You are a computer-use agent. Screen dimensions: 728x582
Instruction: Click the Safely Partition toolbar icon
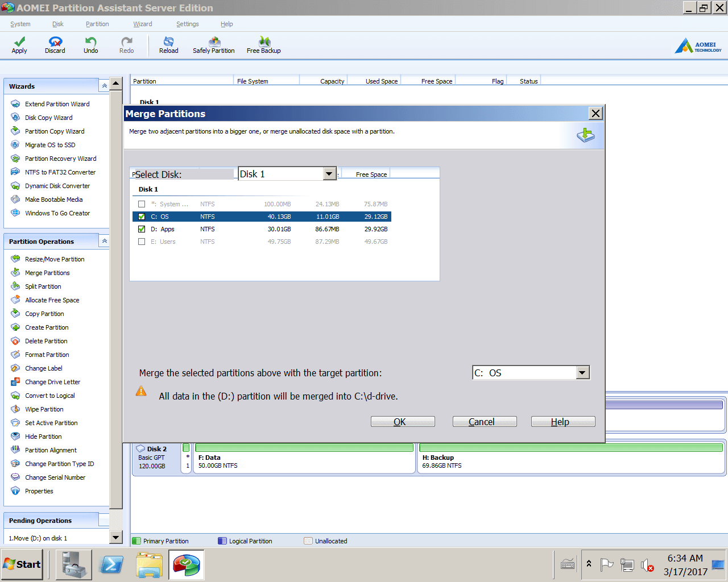point(214,45)
